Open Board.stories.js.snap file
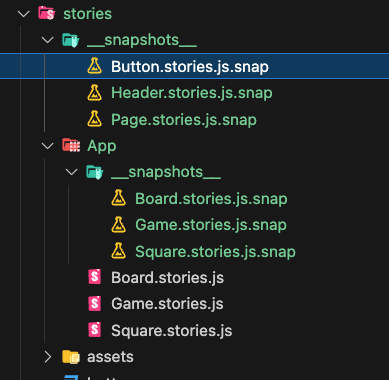The width and height of the screenshot is (389, 380). [x=211, y=199]
